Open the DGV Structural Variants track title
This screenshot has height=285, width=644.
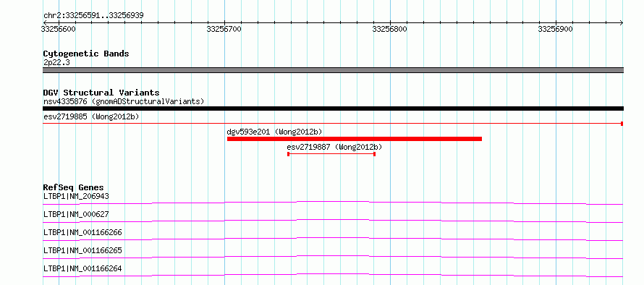(101, 93)
